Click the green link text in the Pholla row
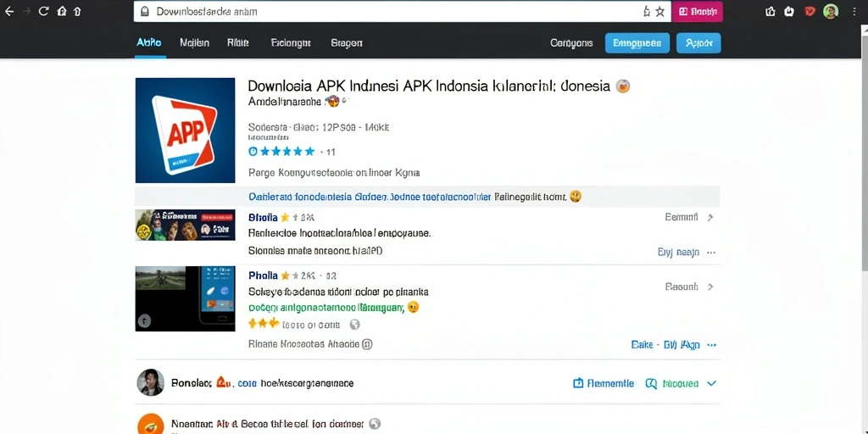868x434 pixels. [x=326, y=307]
